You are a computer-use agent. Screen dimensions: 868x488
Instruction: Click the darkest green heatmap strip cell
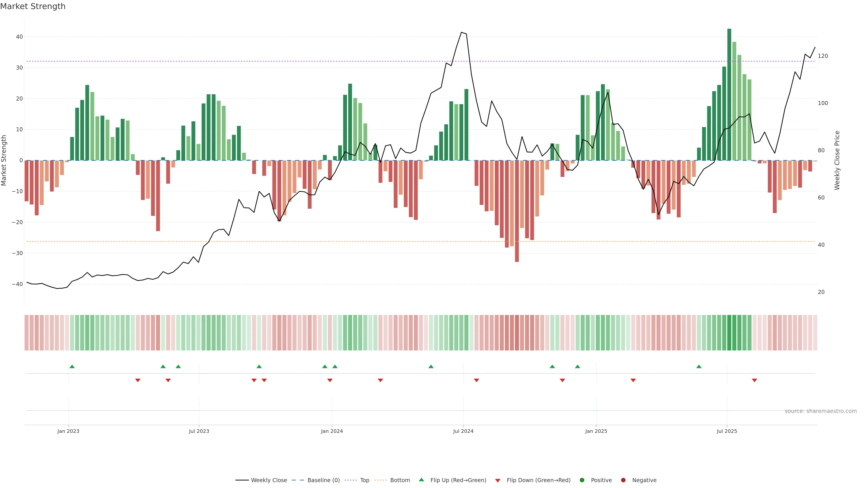click(x=729, y=332)
